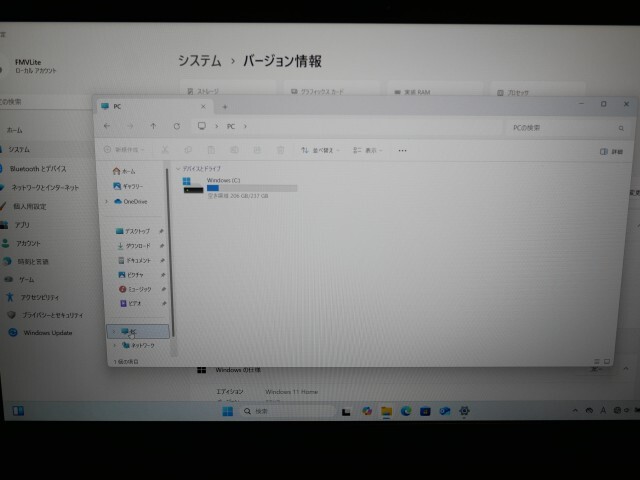Screen dimensions: 640x480
Task: Click the monitor icon in the address bar
Action: coord(202,126)
